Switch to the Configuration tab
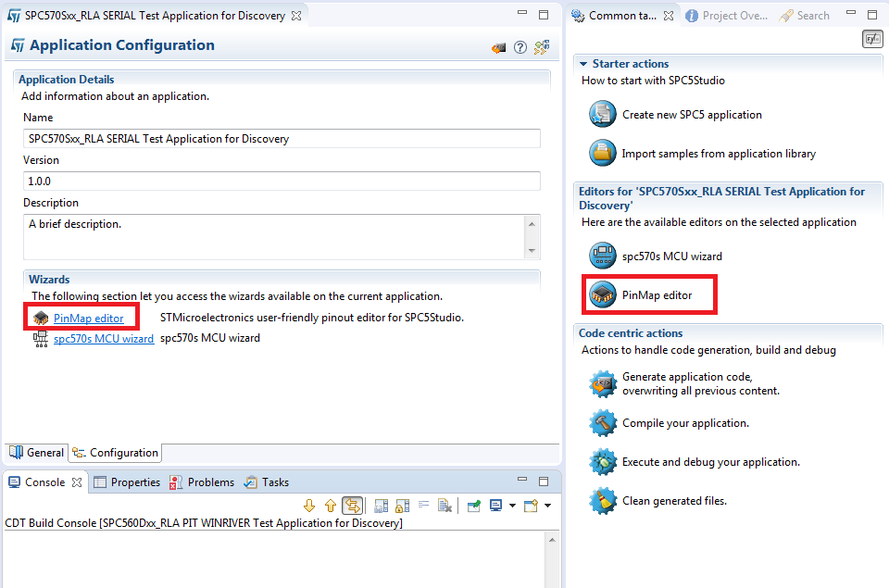Viewport: 889px width, 588px height. tap(116, 453)
